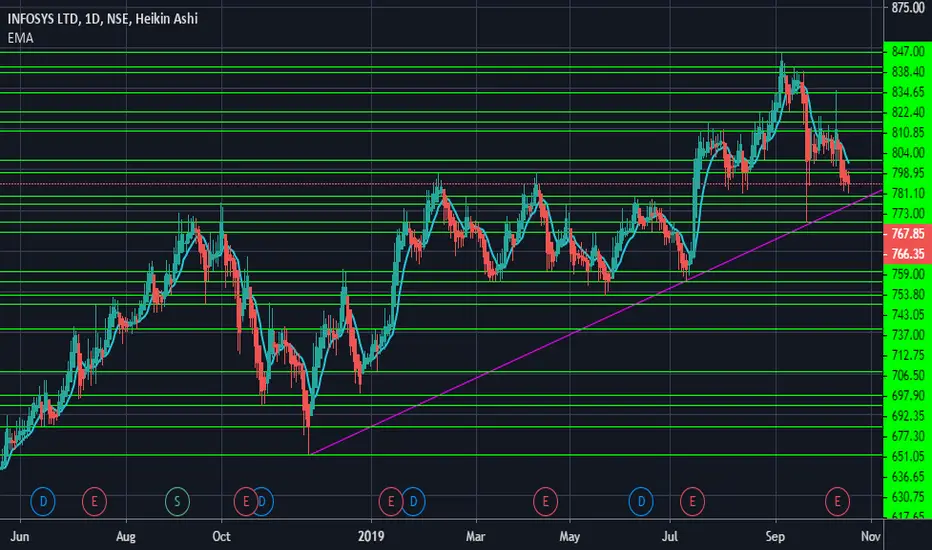The width and height of the screenshot is (932, 550).
Task: Click the Aug label on time axis
Action: tap(125, 536)
